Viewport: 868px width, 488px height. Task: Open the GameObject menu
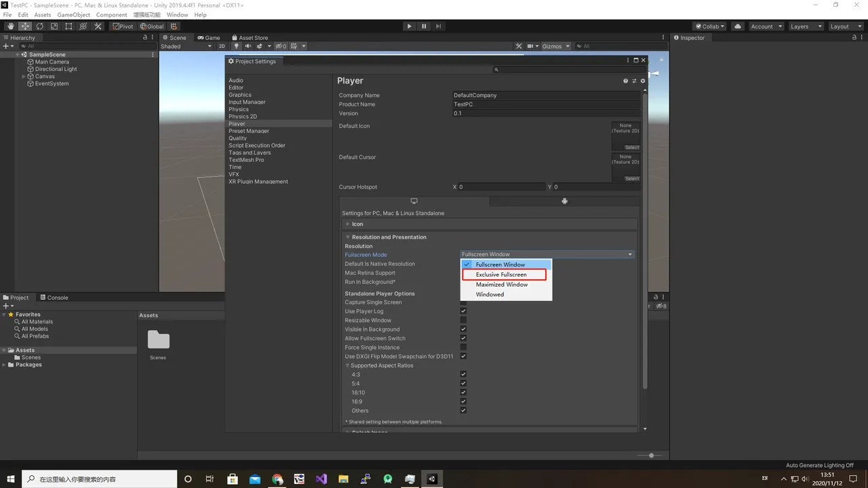coord(73,14)
